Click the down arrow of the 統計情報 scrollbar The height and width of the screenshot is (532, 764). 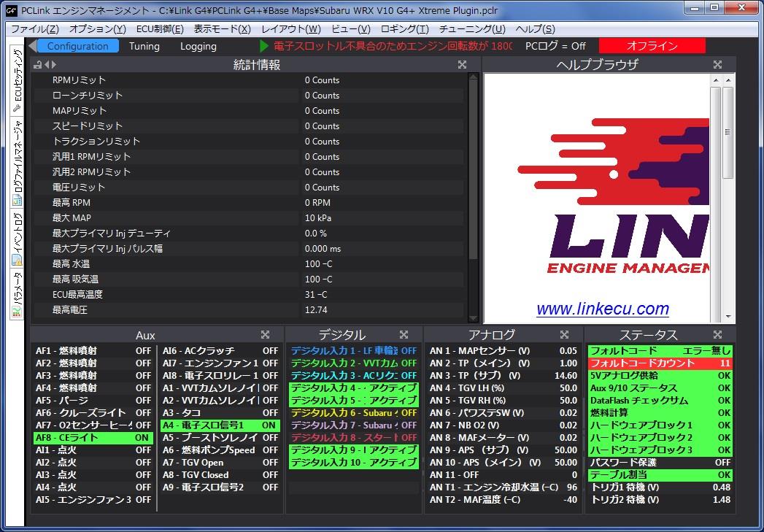pos(473,317)
